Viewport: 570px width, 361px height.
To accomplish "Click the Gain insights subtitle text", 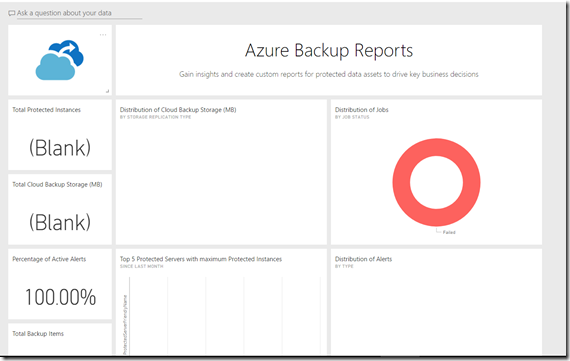I will tap(329, 74).
